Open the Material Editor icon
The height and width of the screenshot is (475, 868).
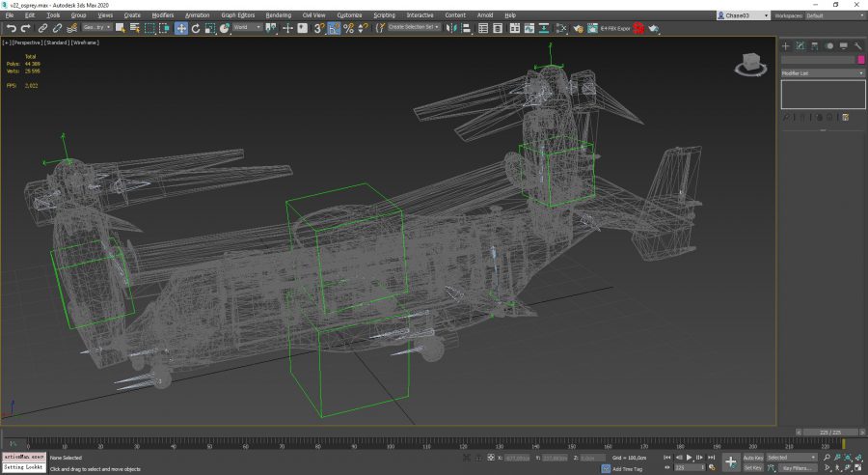point(561,28)
